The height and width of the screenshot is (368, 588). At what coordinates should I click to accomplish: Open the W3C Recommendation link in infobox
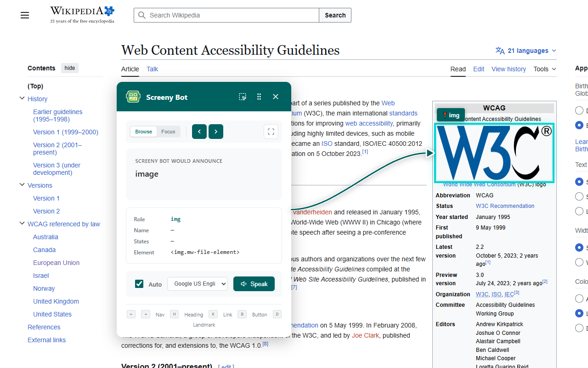505,206
